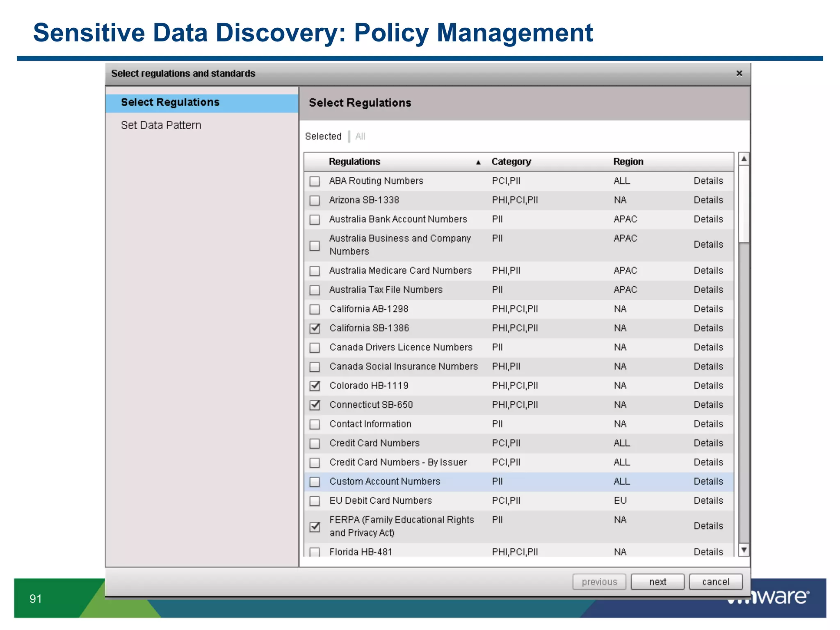Open the Select Regulations step in sidebar
Image resolution: width=840 pixels, height=630 pixels.
coord(202,103)
